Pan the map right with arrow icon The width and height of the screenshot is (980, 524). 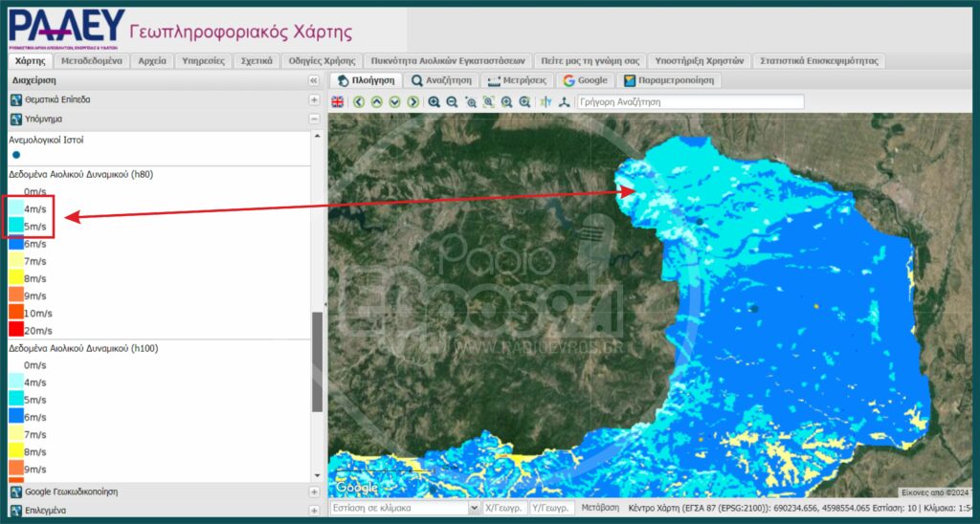[412, 101]
